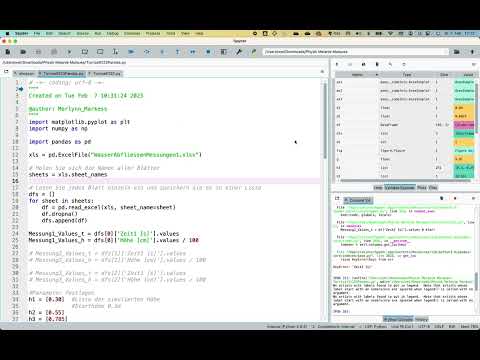The image size is (480, 360).
Task: Click the pink DataFrame value cell
Action: pyautogui.click(x=464, y=125)
